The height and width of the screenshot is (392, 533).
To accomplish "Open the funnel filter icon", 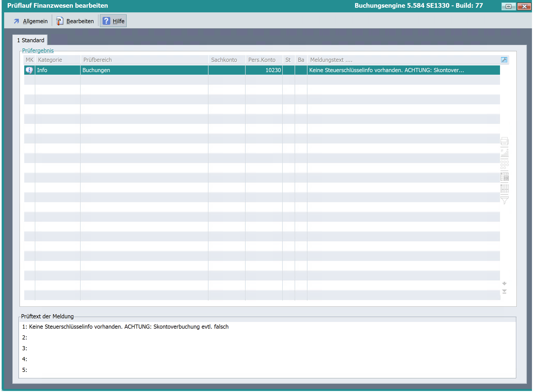I will click(504, 200).
